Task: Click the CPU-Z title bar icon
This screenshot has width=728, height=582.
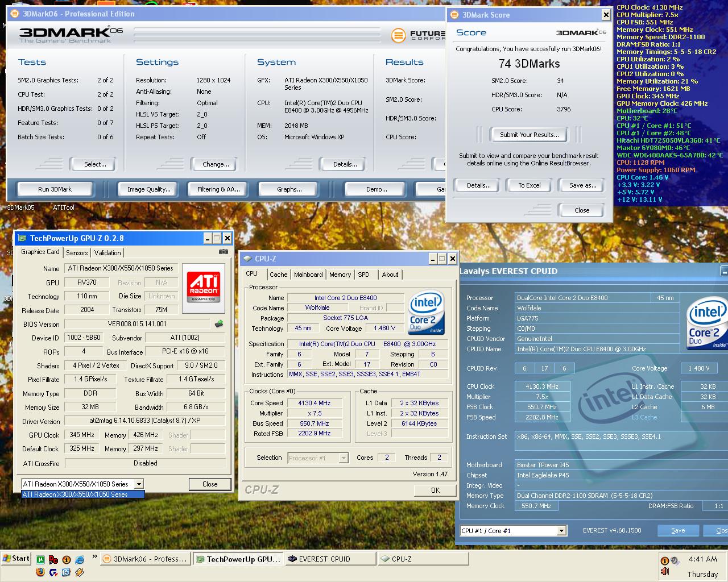Action: 248,259
